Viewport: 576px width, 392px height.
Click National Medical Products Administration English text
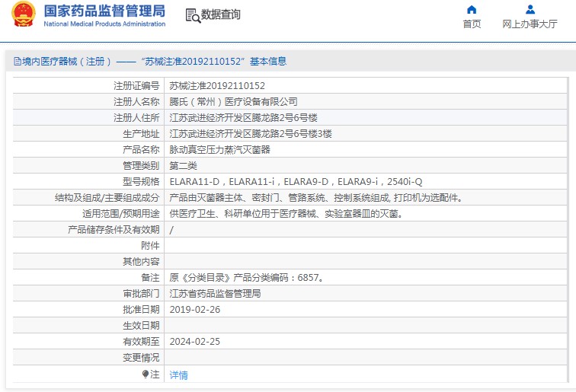(x=104, y=24)
